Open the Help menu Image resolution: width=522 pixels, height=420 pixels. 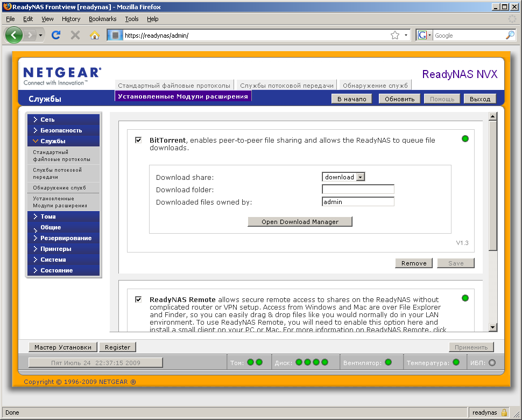pos(153,19)
